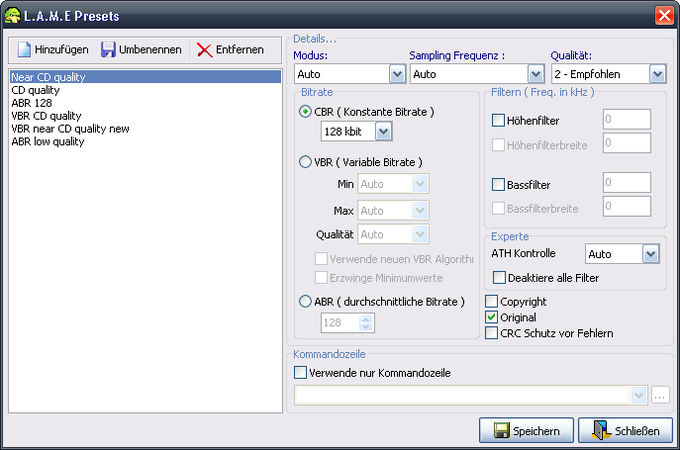Click the Schließen button
Screen dimensions: 680x450
click(x=625, y=430)
